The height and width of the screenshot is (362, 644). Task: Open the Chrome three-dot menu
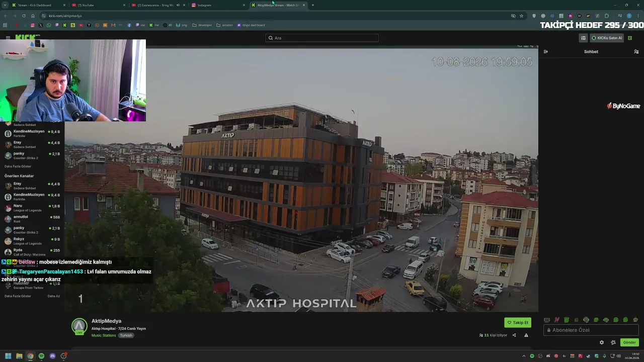pos(638,16)
